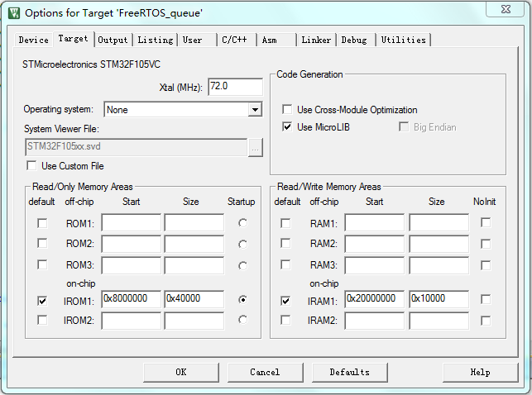Open the Output tab

coord(113,40)
